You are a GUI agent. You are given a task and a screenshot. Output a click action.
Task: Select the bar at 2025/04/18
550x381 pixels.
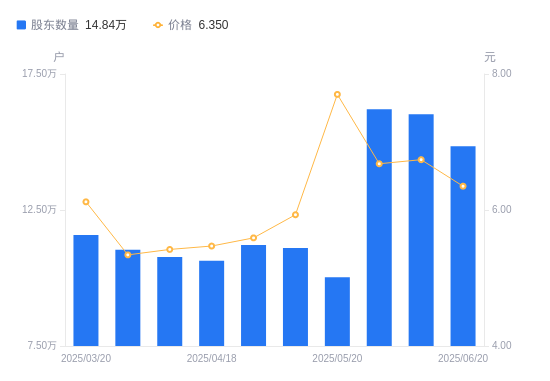click(x=212, y=303)
